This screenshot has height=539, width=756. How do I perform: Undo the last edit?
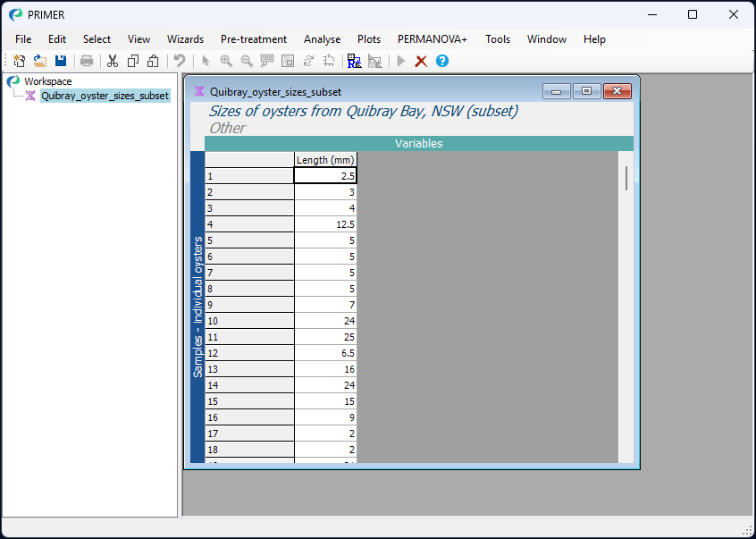pyautogui.click(x=181, y=61)
